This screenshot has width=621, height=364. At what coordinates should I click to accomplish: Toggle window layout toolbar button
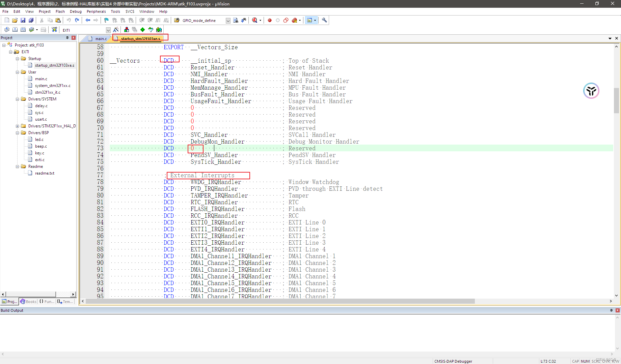click(309, 20)
